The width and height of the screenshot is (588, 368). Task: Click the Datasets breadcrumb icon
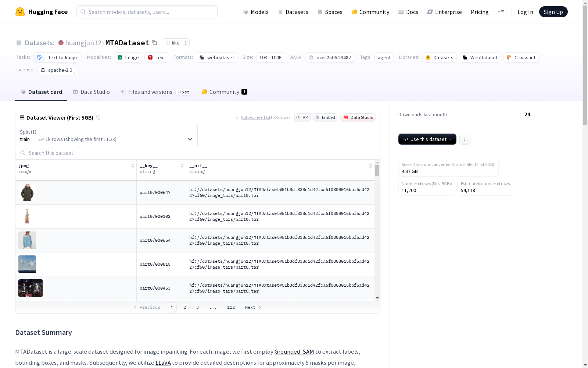(x=19, y=43)
